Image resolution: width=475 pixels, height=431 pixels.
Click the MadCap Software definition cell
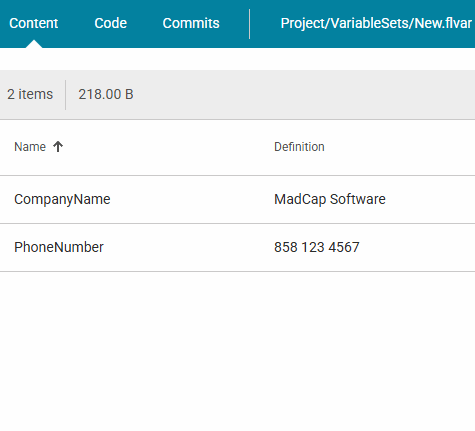330,199
